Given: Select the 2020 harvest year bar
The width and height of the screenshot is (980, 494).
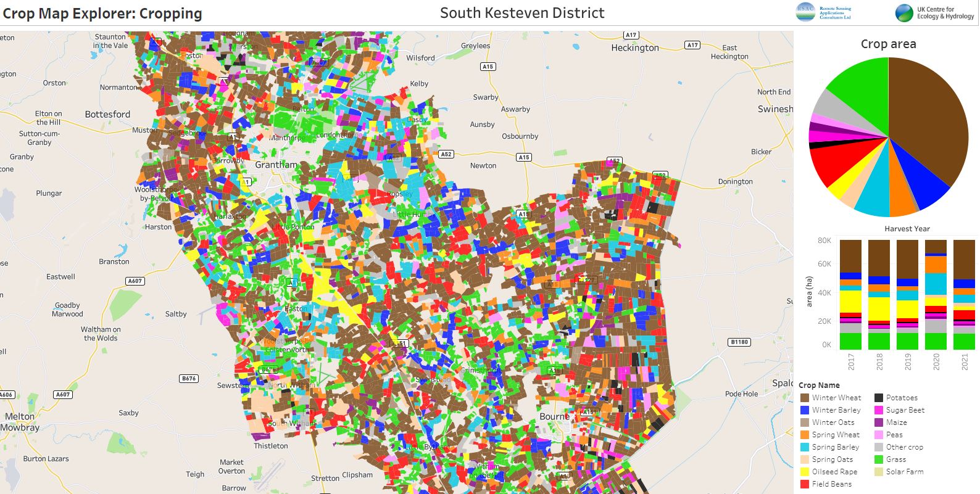Looking at the screenshot, I should click(936, 295).
